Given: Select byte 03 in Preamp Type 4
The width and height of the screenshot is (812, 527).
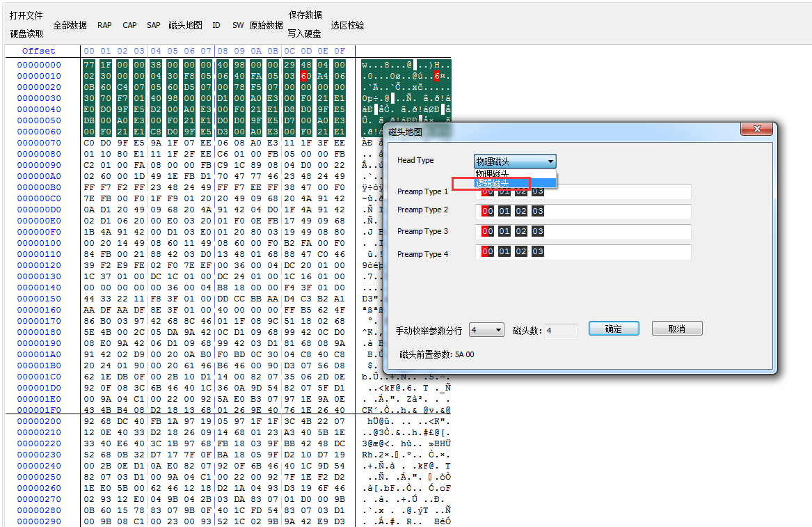Looking at the screenshot, I should coord(538,251).
